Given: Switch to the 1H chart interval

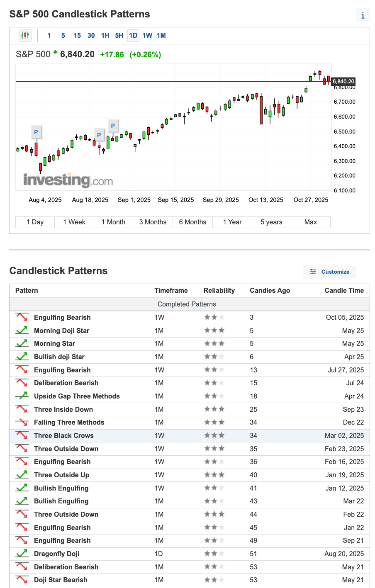Looking at the screenshot, I should click(105, 35).
